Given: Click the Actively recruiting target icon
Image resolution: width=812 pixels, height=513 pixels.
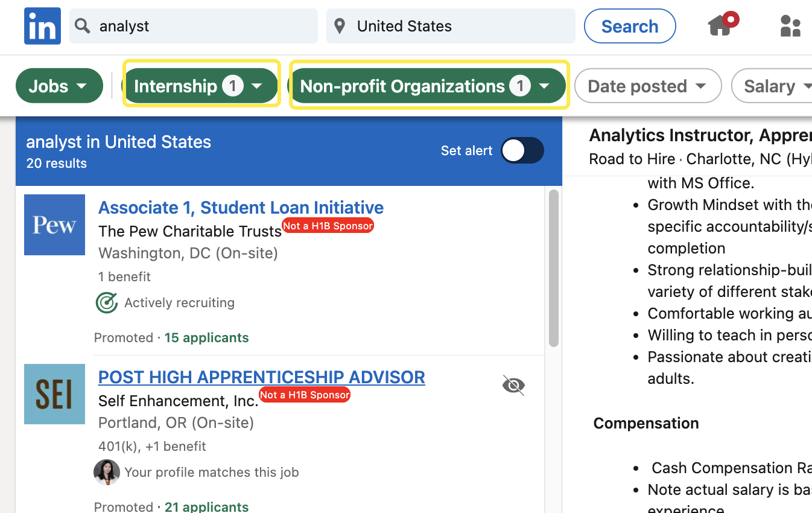Looking at the screenshot, I should [x=107, y=302].
